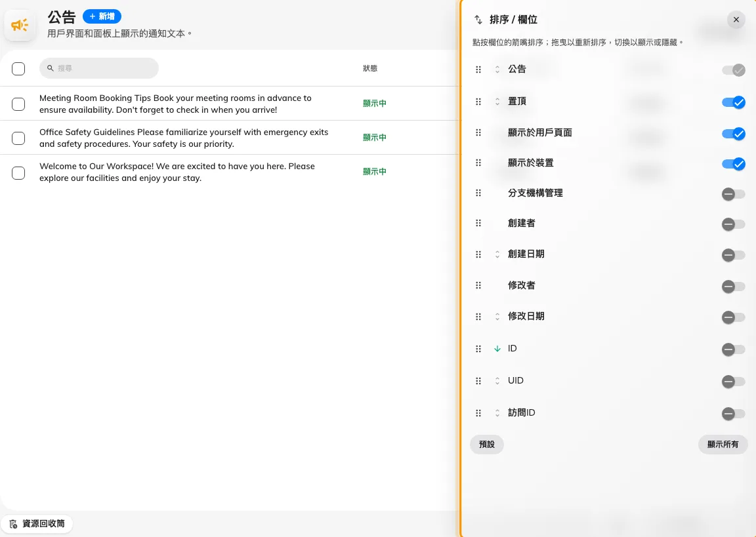Grab the drag handle for 置頂 row

point(478,102)
